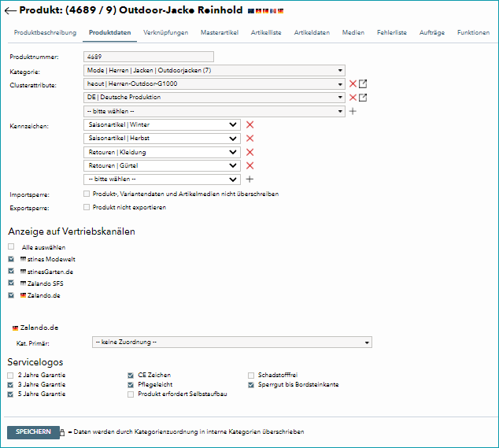Enable Produkt nicht exportieren checkbox
The image size is (499, 448).
[x=87, y=207]
